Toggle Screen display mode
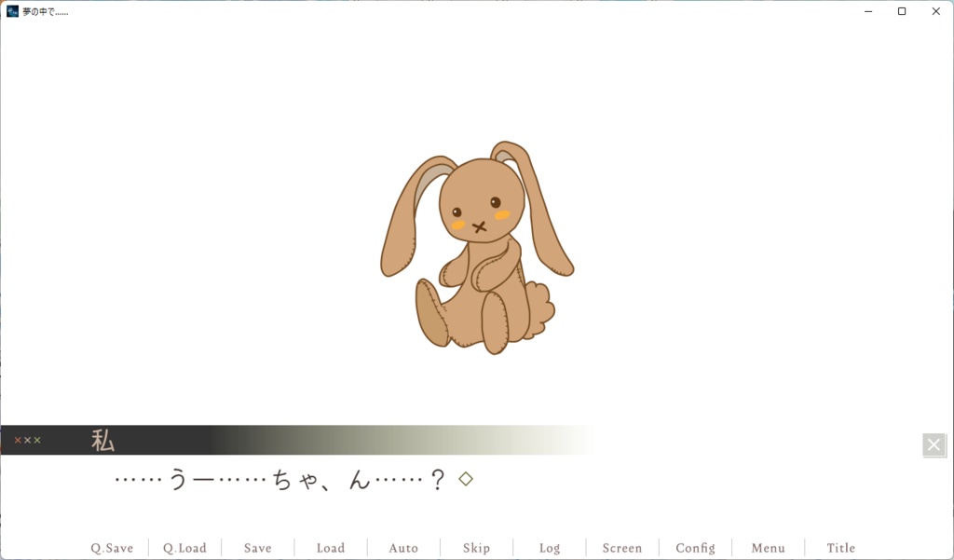This screenshot has height=560, width=954. point(621,548)
